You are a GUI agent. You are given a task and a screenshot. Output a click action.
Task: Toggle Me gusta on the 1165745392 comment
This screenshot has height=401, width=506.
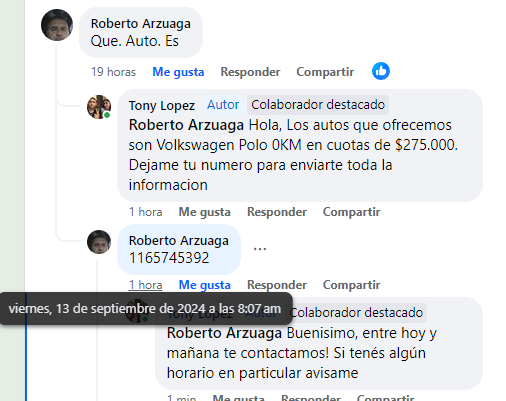(205, 285)
